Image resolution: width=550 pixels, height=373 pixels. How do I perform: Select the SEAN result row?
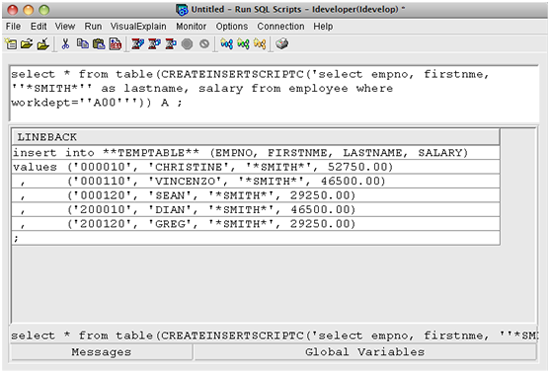(x=256, y=195)
